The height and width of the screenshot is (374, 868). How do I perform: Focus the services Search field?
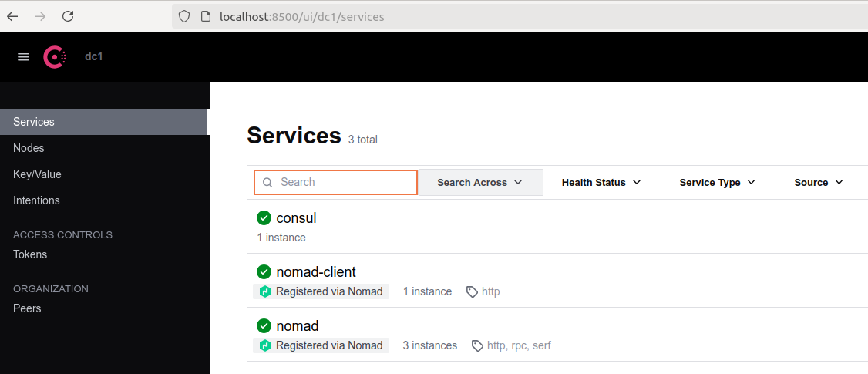[x=335, y=182]
